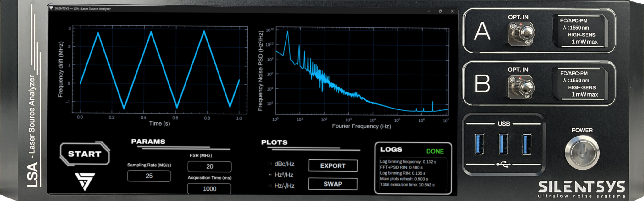Click the SILENTSYS brand logo on the panel
Image resolution: width=644 pixels, height=201 pixels.
tap(581, 189)
